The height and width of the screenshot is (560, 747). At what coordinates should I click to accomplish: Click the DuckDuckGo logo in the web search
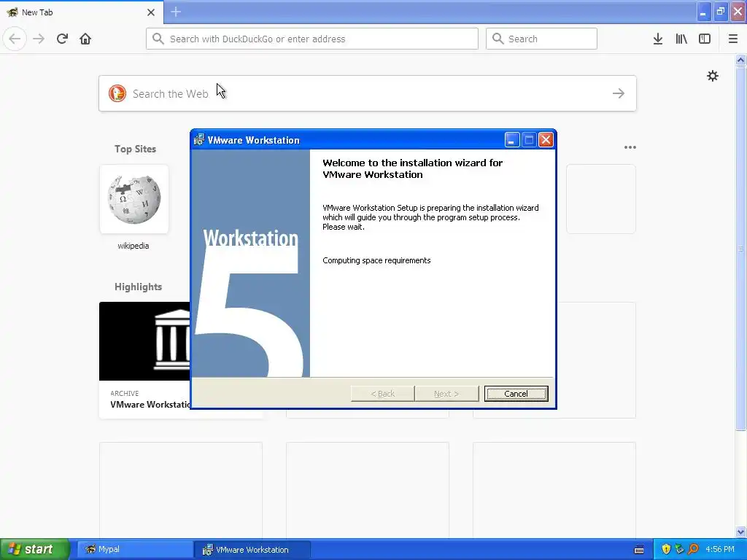click(117, 93)
